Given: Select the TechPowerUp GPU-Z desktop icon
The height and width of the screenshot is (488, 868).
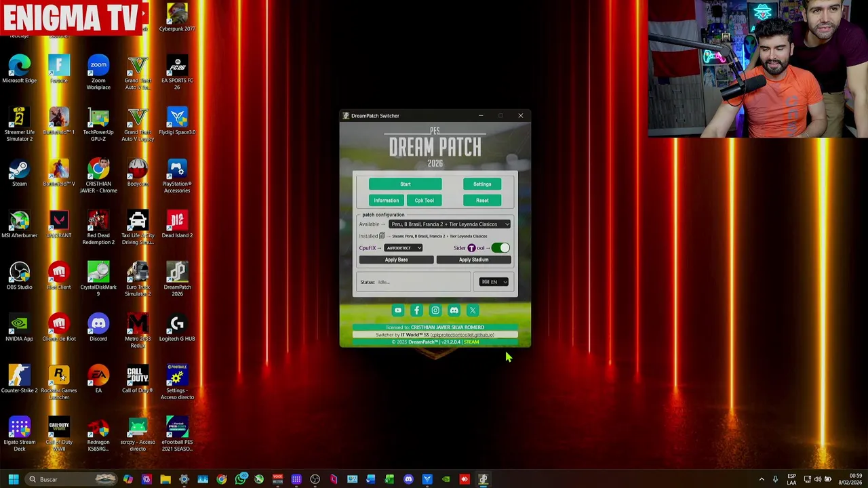Looking at the screenshot, I should (x=98, y=123).
